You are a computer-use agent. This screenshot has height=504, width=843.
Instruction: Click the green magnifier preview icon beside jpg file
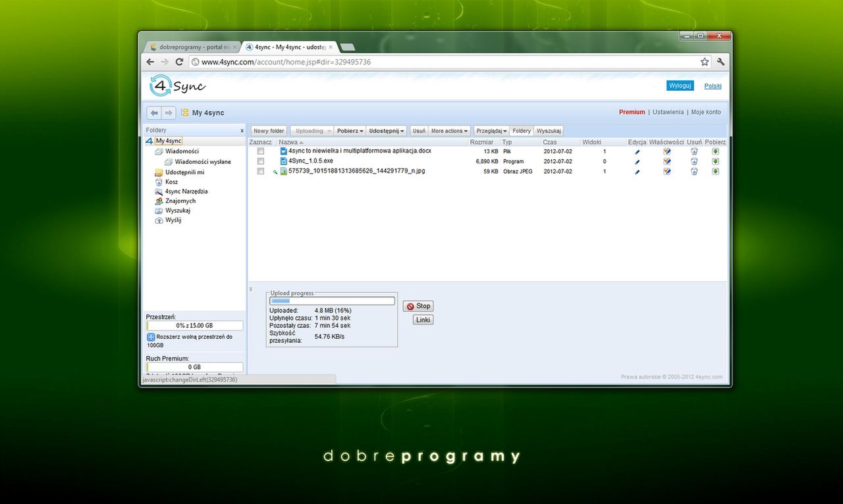(x=275, y=172)
